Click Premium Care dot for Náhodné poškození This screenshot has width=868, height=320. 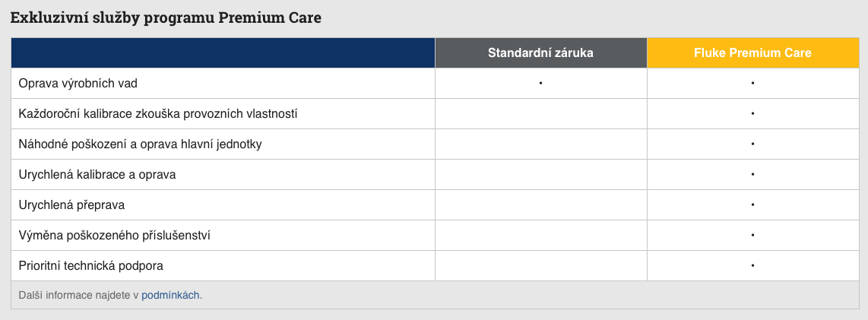752,144
